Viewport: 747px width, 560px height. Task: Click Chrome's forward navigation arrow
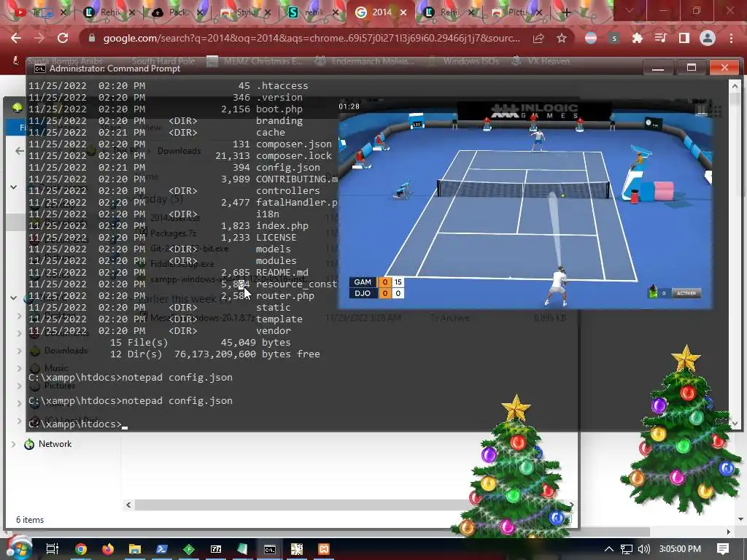pyautogui.click(x=39, y=38)
